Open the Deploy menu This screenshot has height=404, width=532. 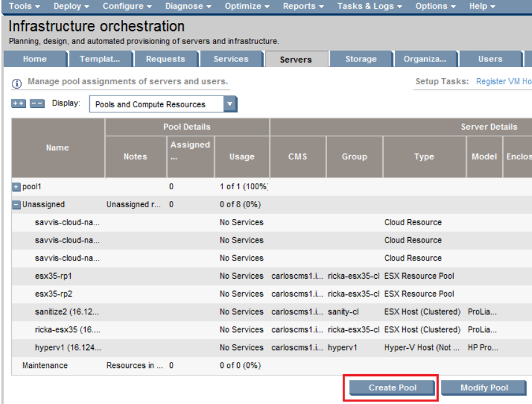point(71,6)
